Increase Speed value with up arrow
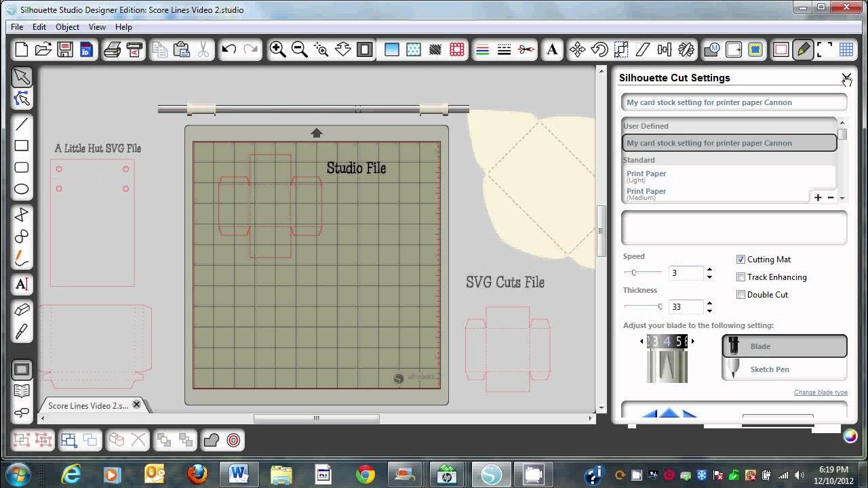 coord(709,270)
